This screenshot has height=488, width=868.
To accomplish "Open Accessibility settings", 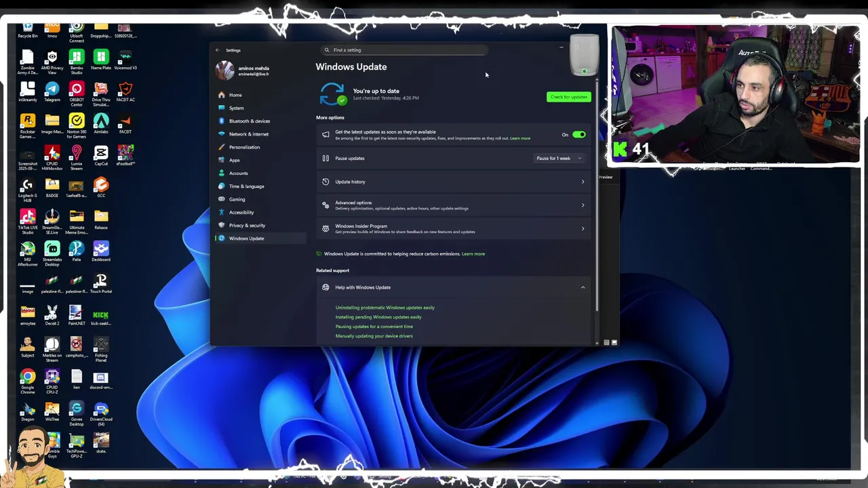I will point(260,212).
